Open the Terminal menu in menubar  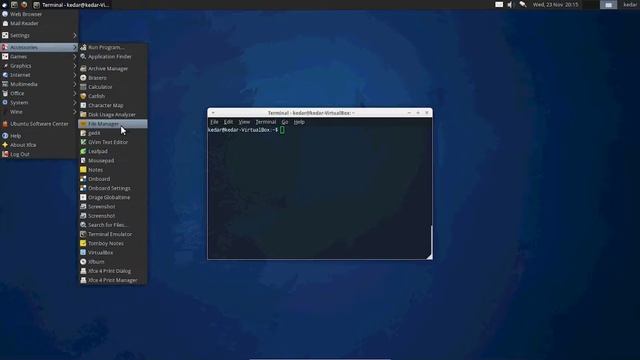coord(266,122)
